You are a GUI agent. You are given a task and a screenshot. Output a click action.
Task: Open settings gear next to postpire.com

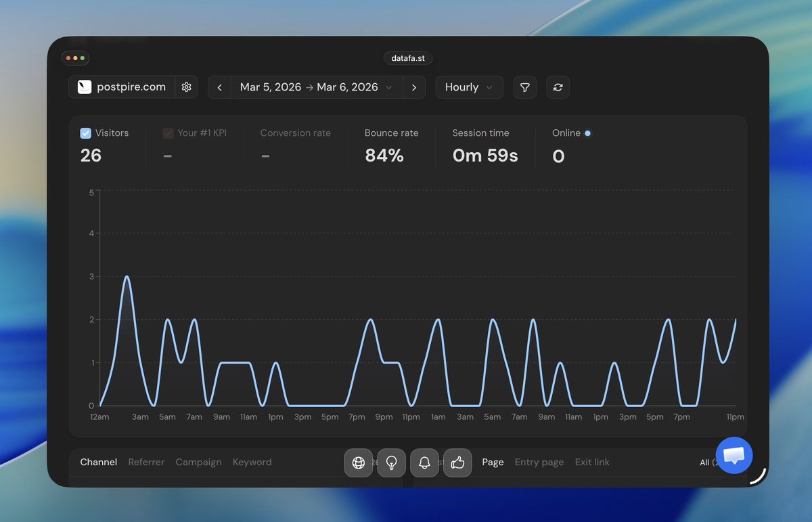click(x=187, y=87)
